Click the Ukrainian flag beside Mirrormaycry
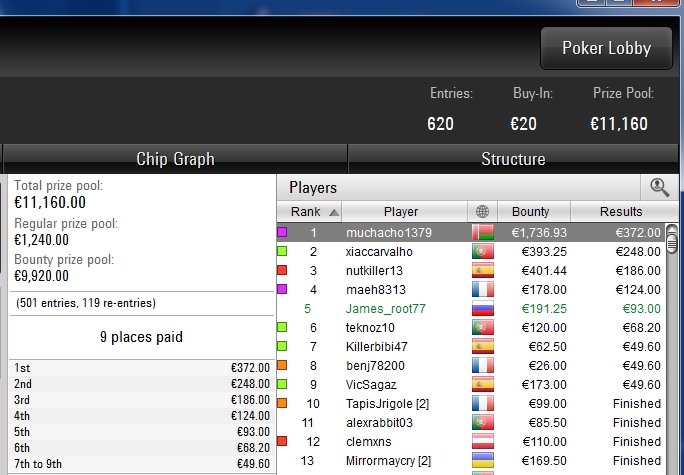Image resolution: width=684 pixels, height=475 pixels. pos(483,460)
